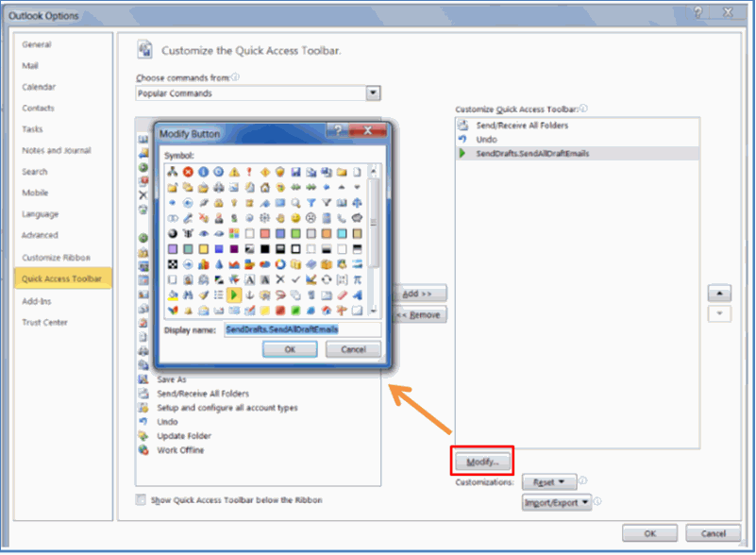Image resolution: width=756 pixels, height=555 pixels.
Task: Click the Display name text field
Action: [x=301, y=329]
